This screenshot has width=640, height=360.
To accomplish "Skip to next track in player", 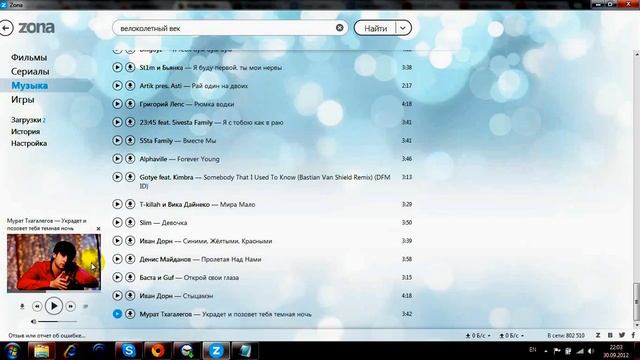I will pyautogui.click(x=71, y=306).
